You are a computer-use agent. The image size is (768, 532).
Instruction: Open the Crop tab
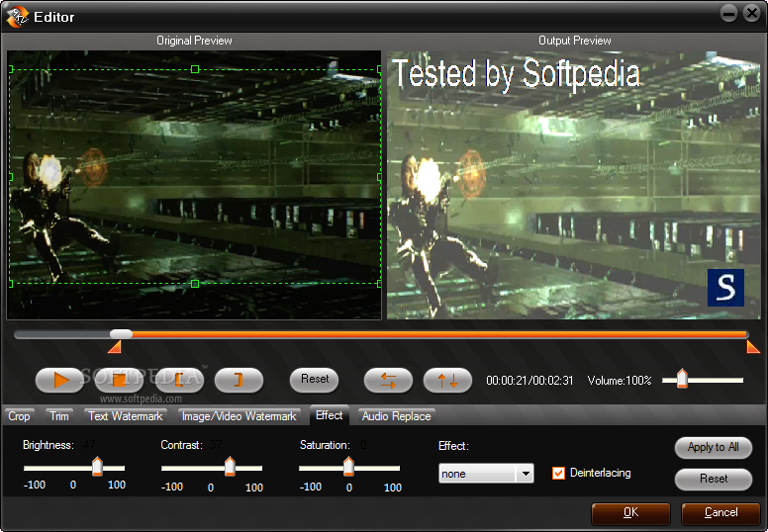[19, 416]
